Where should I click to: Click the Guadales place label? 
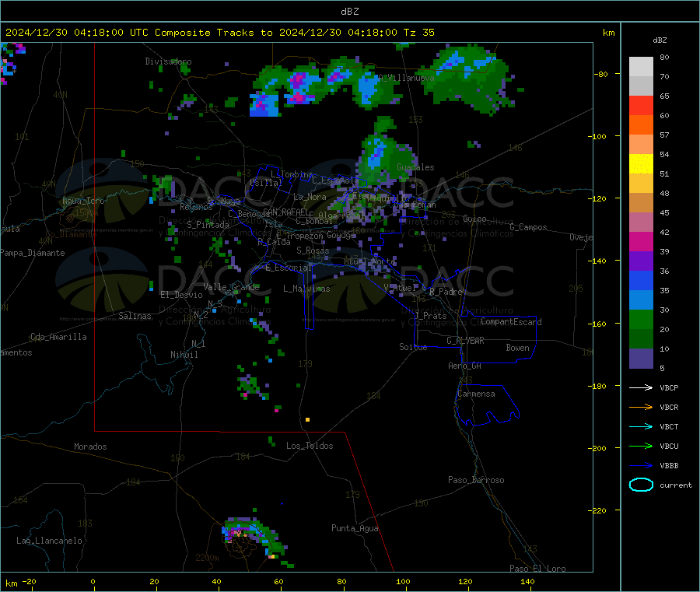[415, 167]
